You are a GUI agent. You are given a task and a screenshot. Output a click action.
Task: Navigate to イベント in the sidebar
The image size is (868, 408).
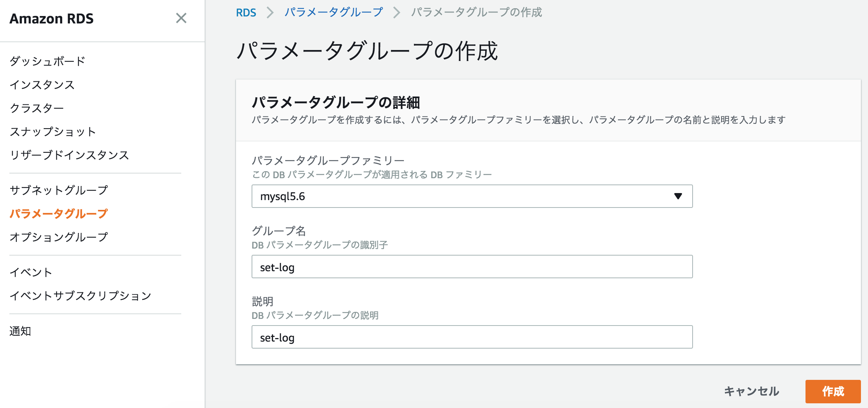tap(30, 272)
